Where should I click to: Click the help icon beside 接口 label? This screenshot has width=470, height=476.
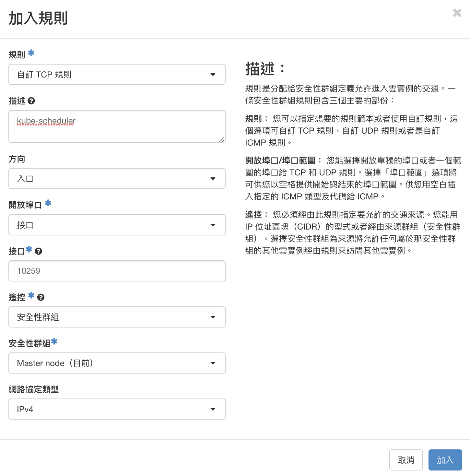coord(38,251)
